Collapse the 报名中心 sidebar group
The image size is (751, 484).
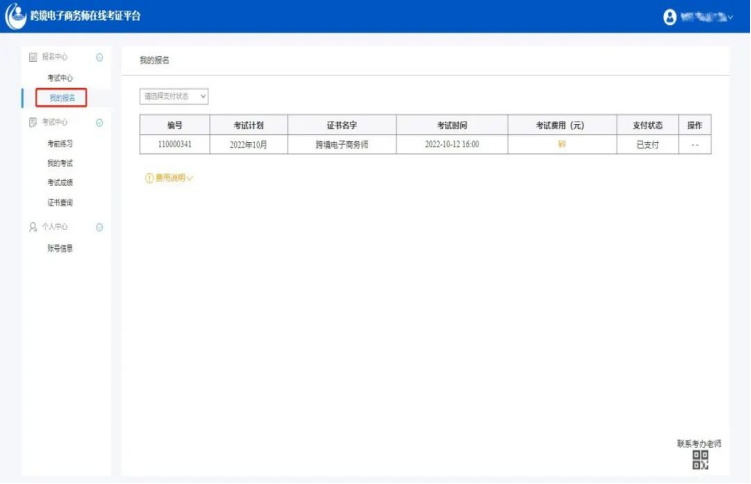[99, 58]
